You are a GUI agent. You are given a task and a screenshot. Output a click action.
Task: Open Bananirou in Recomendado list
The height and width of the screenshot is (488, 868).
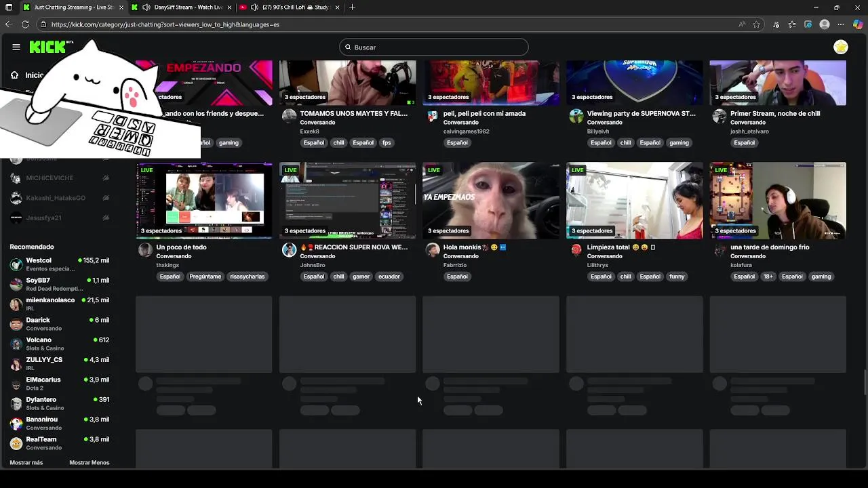[60, 424]
